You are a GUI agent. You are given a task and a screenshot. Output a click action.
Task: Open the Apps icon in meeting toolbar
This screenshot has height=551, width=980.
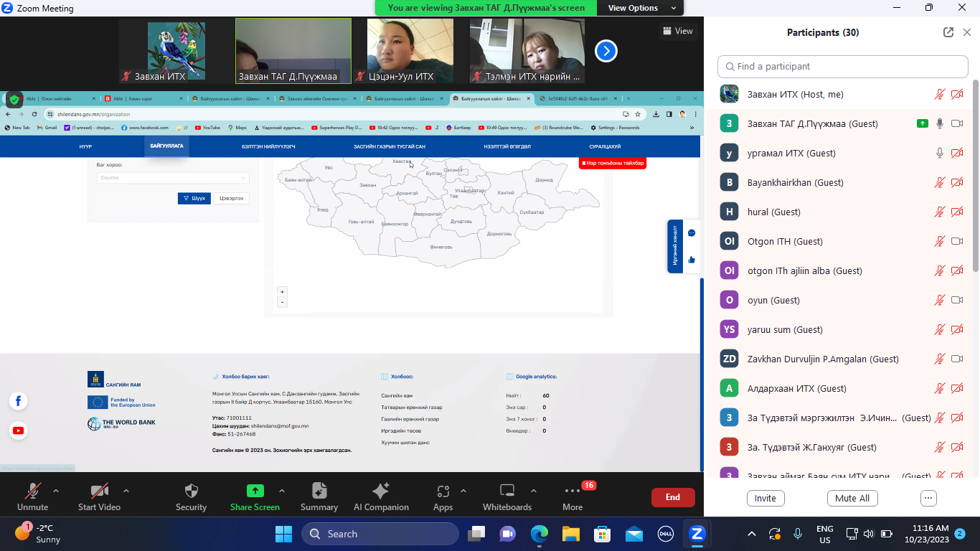click(443, 491)
